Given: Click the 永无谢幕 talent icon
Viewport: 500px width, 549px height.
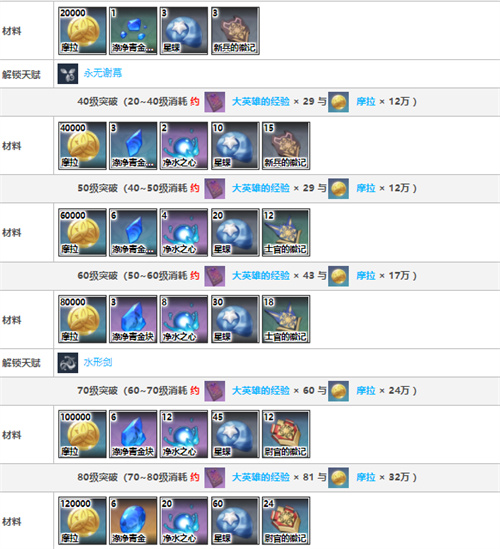Looking at the screenshot, I should pyautogui.click(x=68, y=74).
